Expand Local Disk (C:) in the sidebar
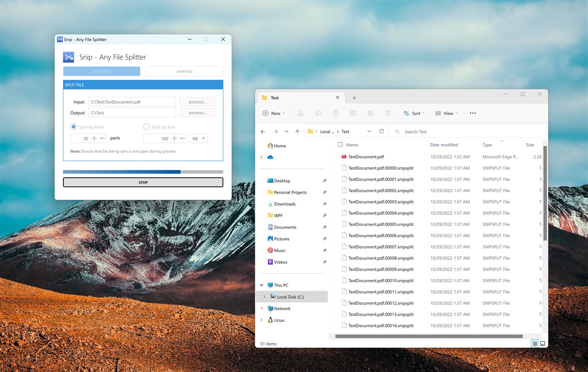 [264, 296]
